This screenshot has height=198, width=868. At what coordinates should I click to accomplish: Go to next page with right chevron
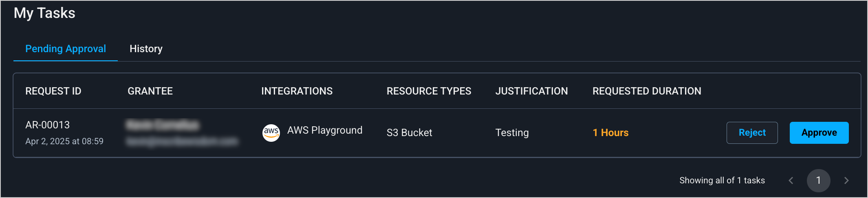click(x=846, y=180)
